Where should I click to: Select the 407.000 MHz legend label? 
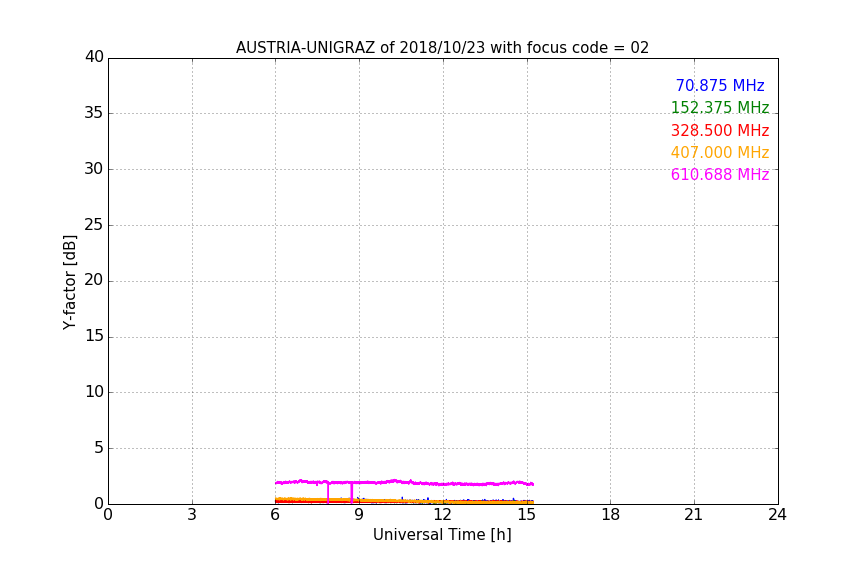(x=720, y=153)
